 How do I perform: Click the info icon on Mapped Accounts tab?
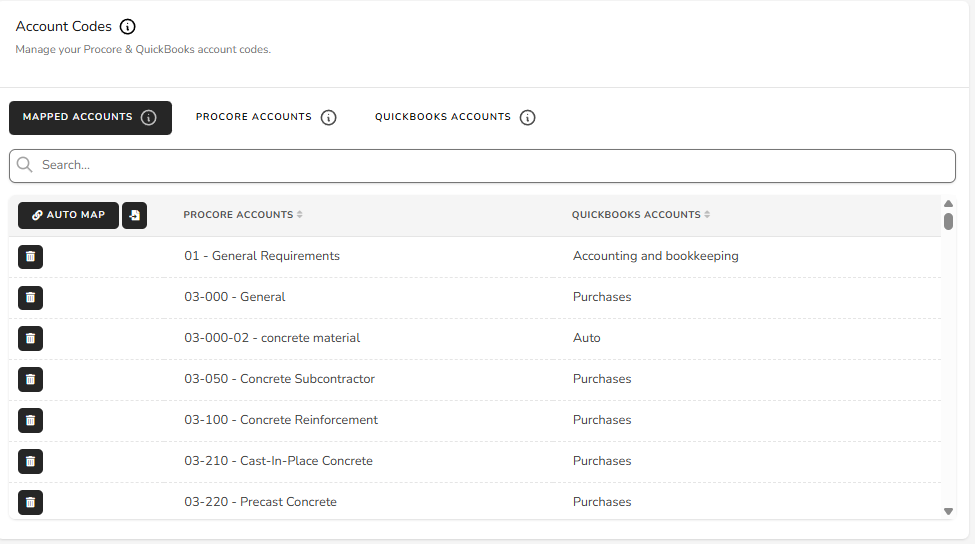coord(149,118)
